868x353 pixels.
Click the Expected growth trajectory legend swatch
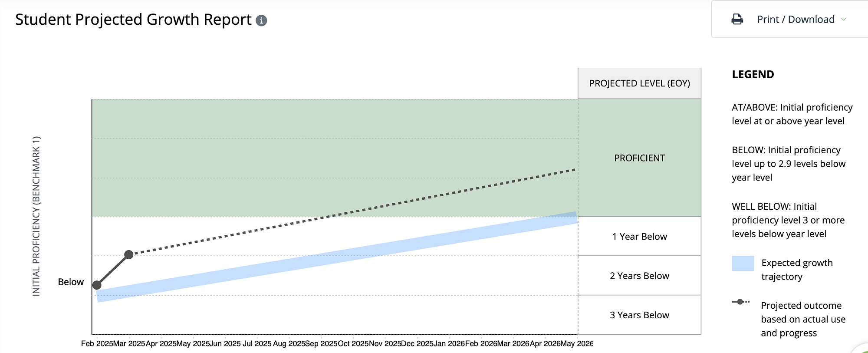click(x=743, y=264)
